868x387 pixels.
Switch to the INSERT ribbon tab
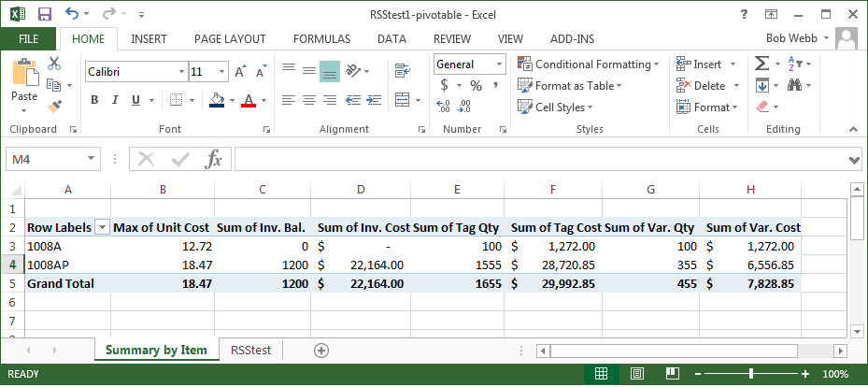[x=149, y=38]
